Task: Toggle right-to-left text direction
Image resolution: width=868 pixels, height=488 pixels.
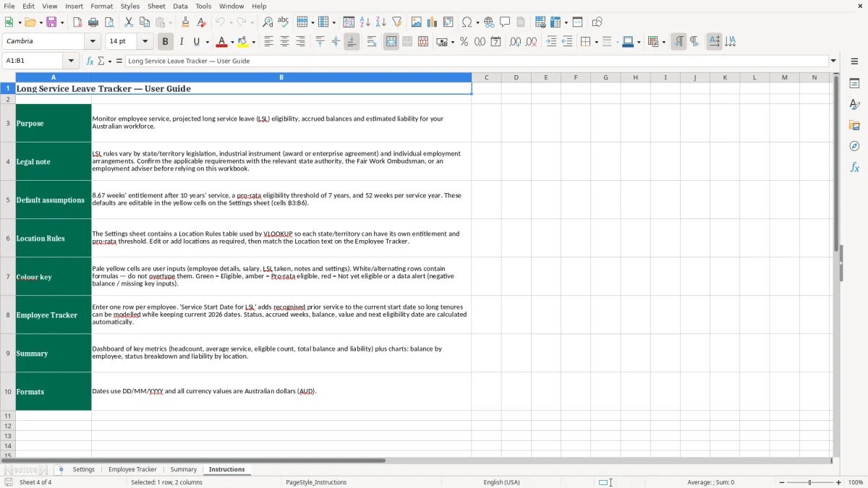Action: [x=694, y=42]
